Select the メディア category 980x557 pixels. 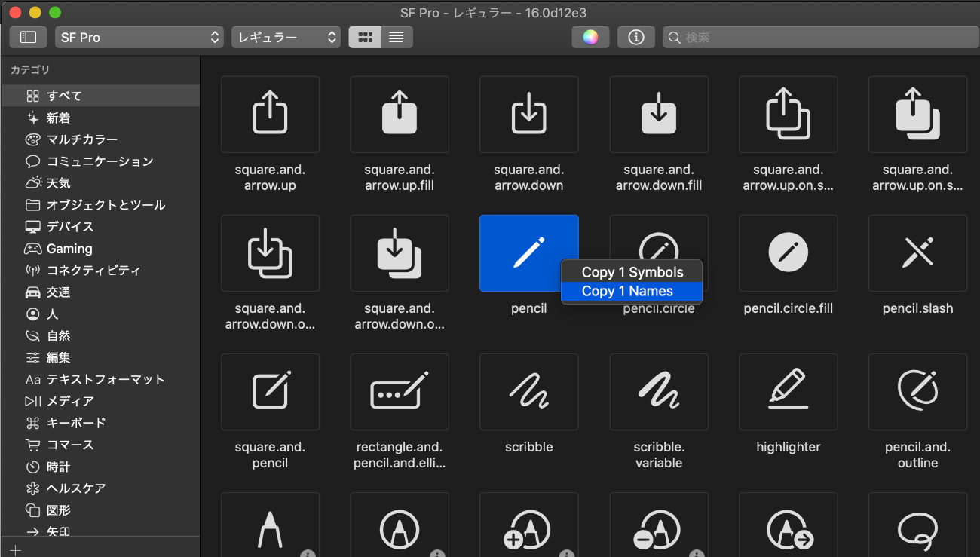100,402
